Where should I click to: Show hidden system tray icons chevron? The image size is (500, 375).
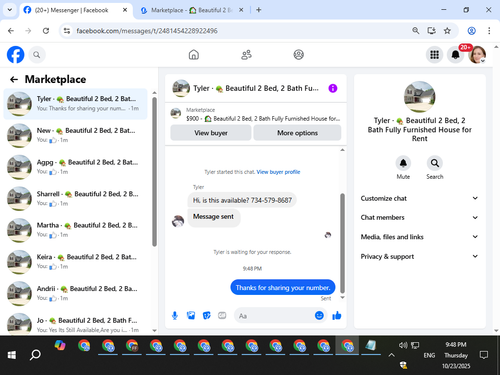391,355
